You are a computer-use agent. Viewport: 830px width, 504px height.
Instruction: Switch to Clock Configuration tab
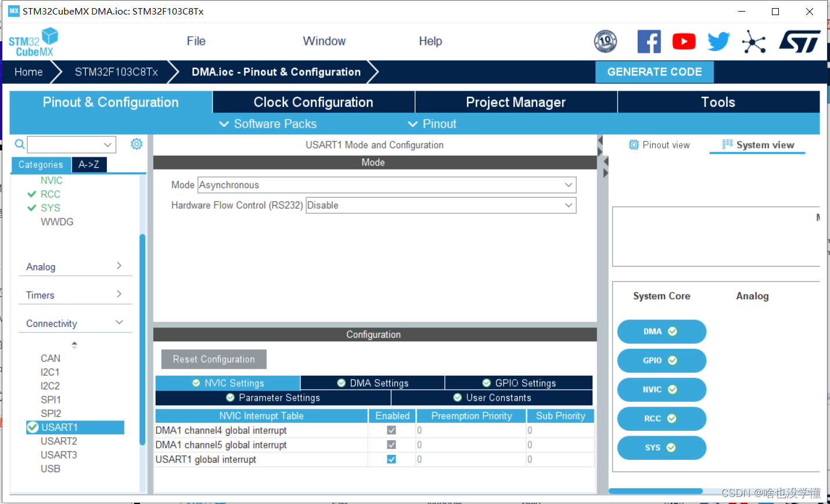314,102
